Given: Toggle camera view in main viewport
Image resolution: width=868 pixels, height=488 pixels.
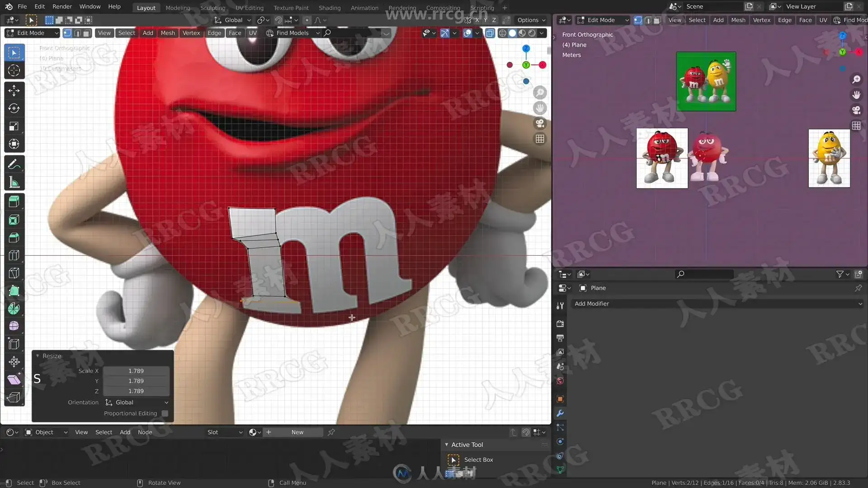Looking at the screenshot, I should point(540,123).
